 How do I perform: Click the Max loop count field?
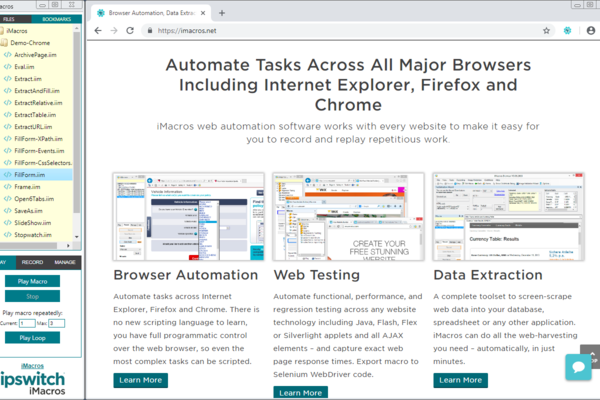click(56, 323)
